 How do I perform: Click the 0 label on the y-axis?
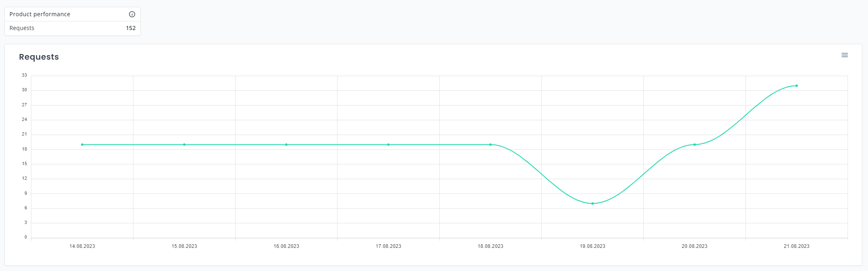pyautogui.click(x=26, y=237)
